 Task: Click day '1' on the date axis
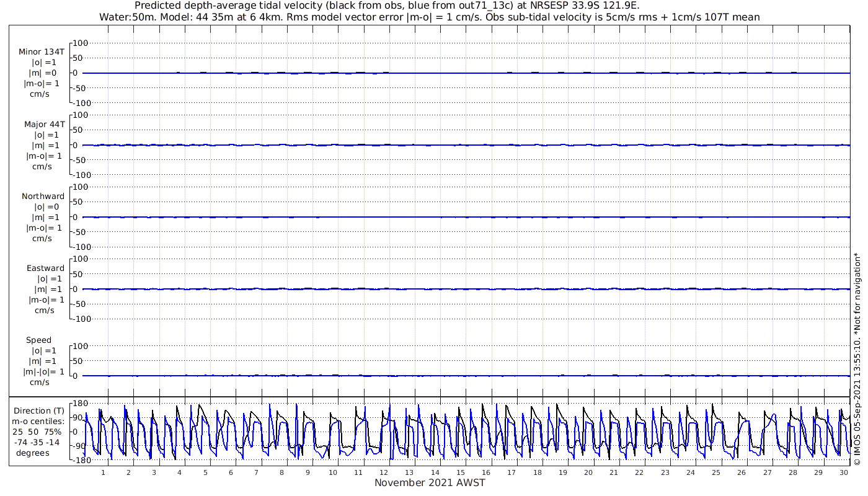click(x=103, y=472)
